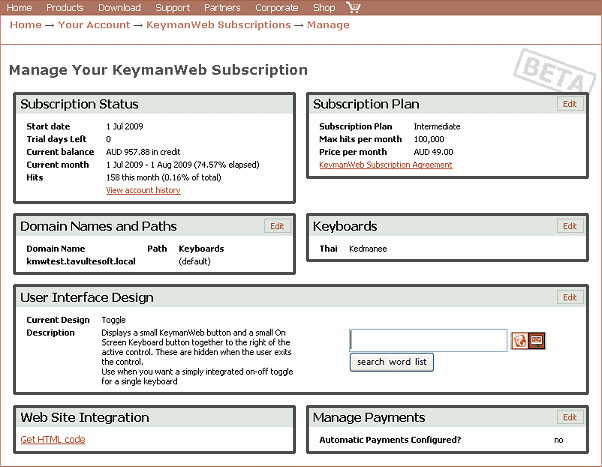Open the shopping cart icon
The height and width of the screenshot is (467, 602).
(353, 7)
